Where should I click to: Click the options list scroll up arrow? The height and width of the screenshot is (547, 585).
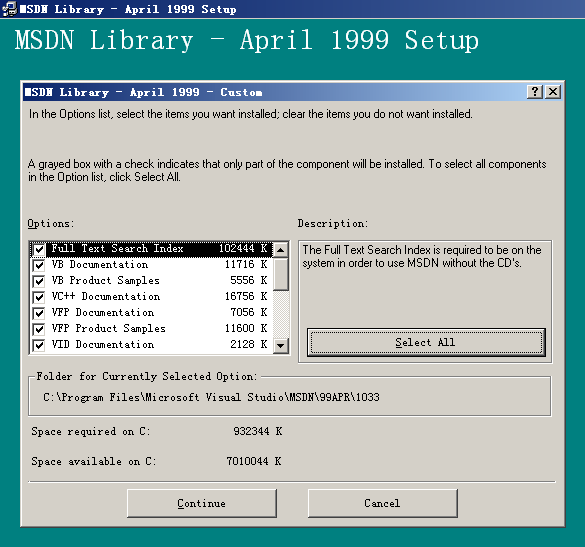tap(281, 250)
